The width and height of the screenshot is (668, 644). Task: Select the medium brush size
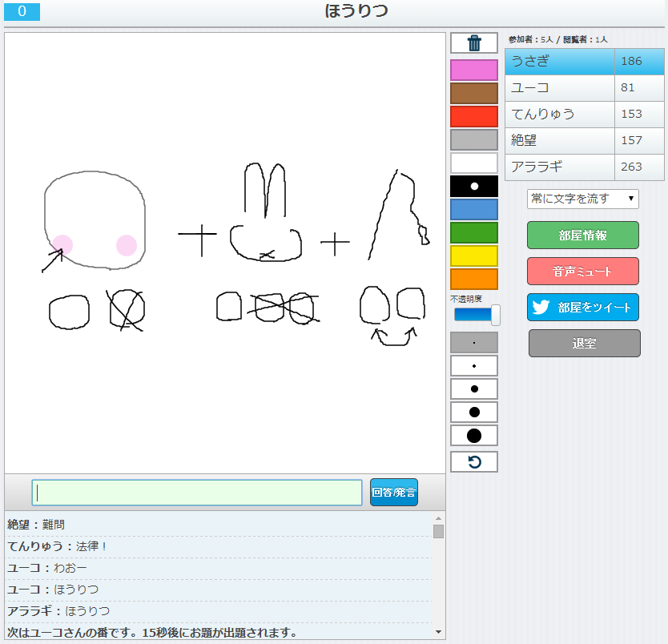(473, 388)
